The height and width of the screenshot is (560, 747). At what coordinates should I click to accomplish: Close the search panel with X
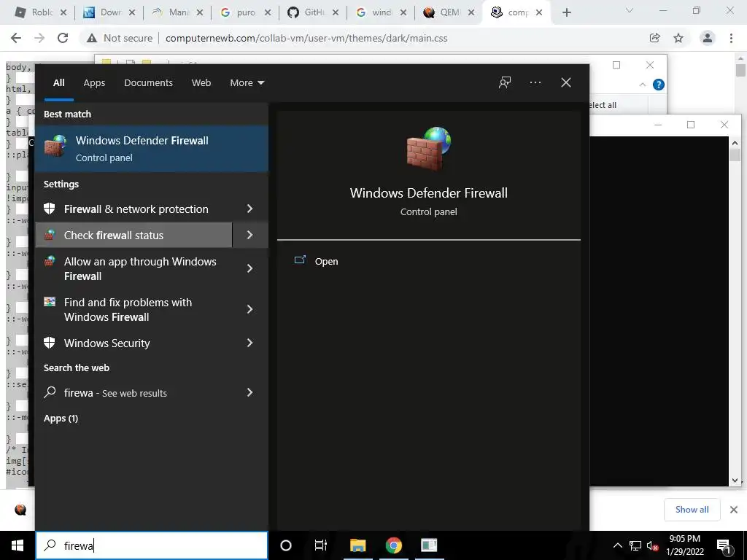[565, 83]
